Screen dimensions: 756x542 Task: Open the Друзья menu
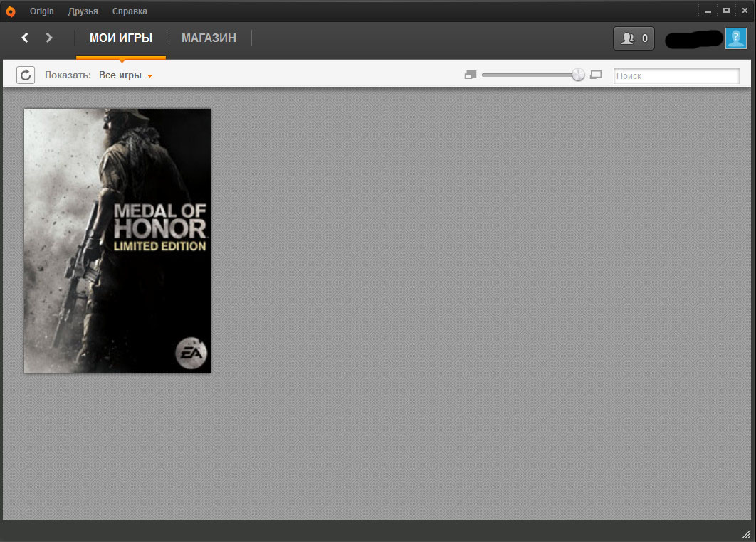(x=83, y=11)
